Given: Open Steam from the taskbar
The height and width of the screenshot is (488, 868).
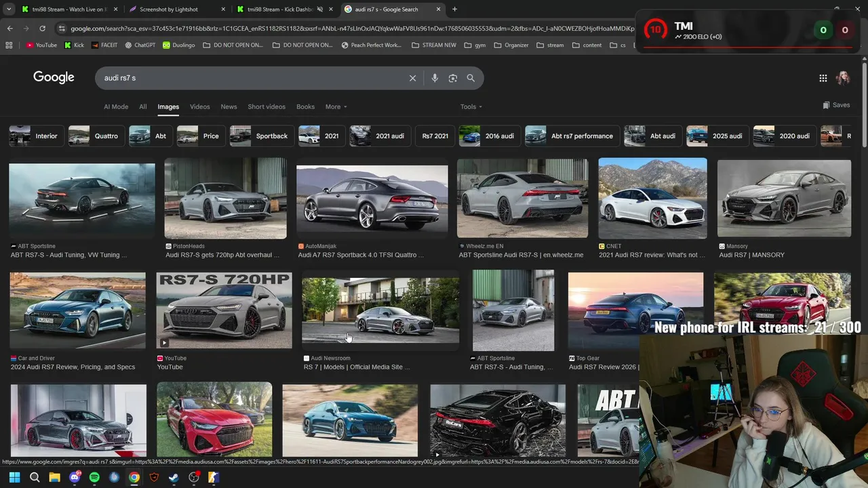Looking at the screenshot, I should [174, 477].
